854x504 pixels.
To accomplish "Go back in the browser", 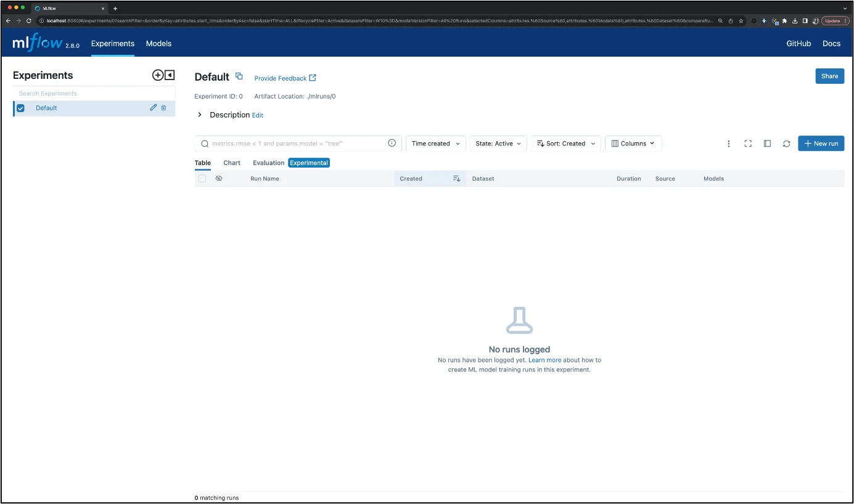I will pos(8,21).
